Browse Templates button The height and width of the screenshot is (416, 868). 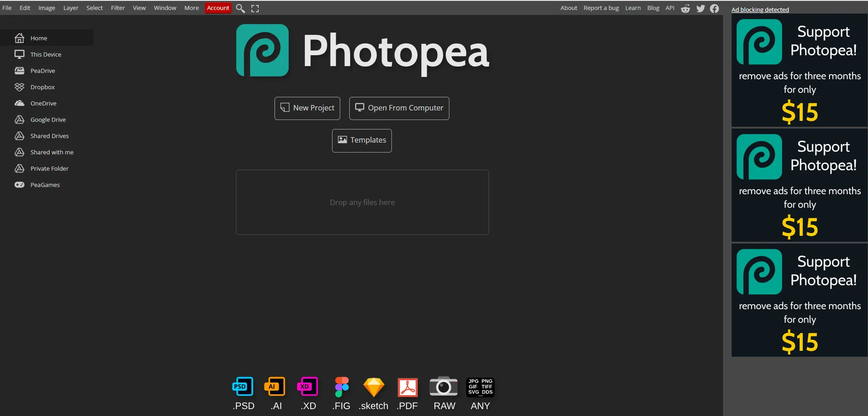coord(362,141)
